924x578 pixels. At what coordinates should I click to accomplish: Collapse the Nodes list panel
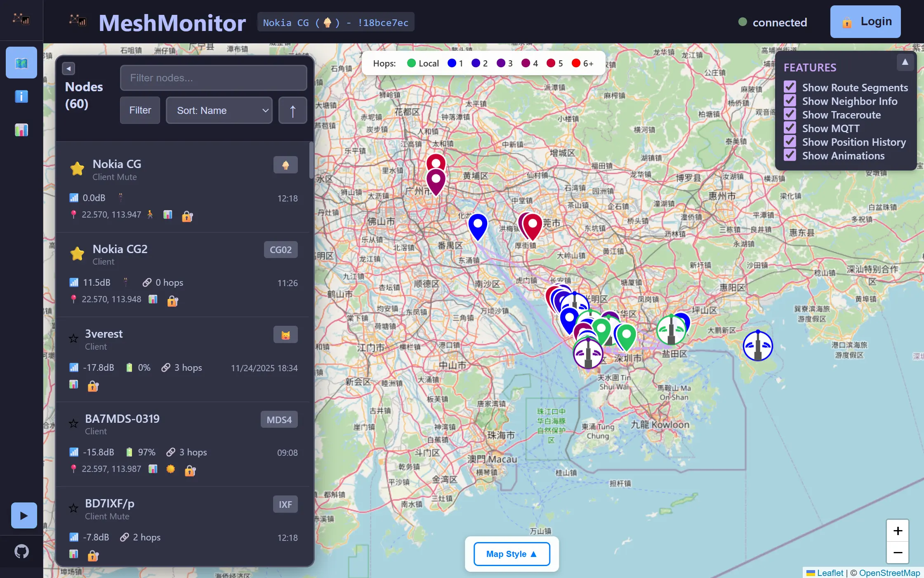pyautogui.click(x=68, y=69)
